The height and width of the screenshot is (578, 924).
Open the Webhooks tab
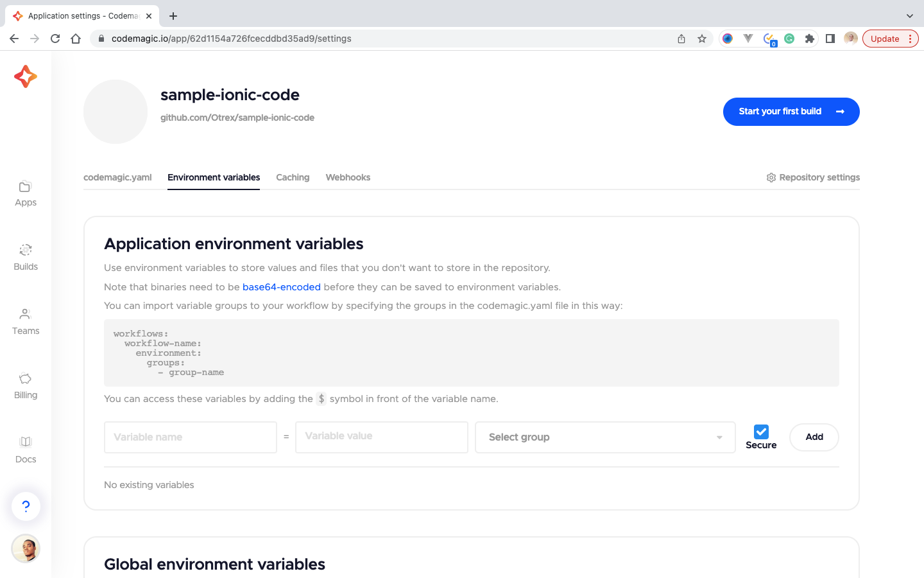point(348,177)
